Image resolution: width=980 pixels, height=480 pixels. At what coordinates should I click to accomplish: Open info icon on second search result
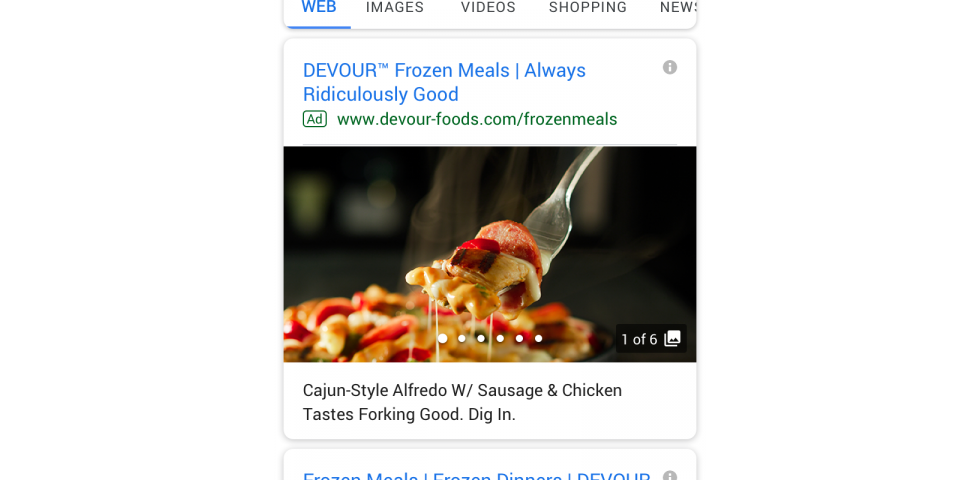669,476
